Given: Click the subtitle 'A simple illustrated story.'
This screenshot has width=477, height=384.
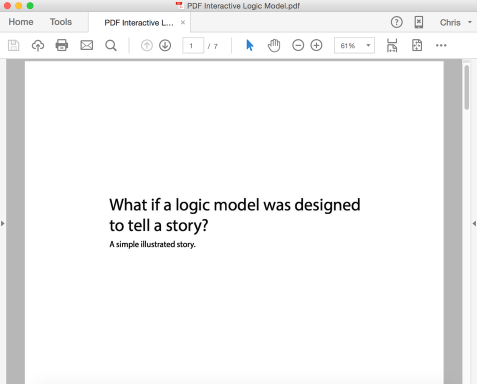Looking at the screenshot, I should click(x=152, y=244).
